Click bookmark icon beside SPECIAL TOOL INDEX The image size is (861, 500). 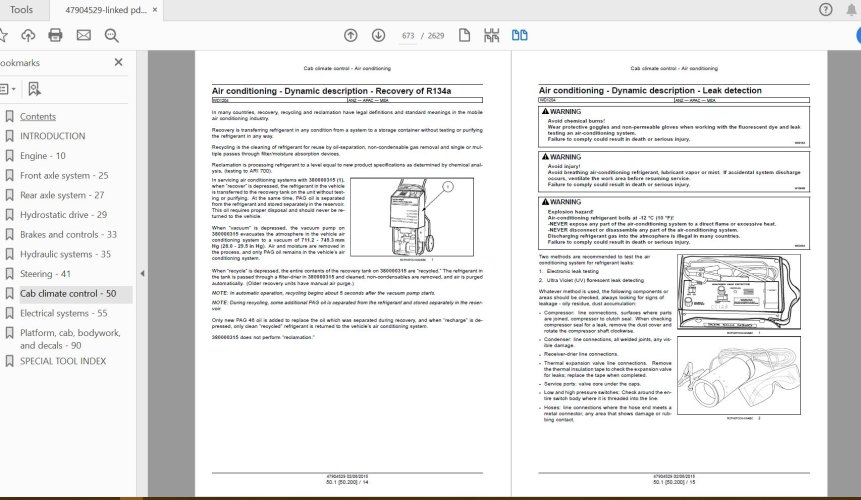click(9, 361)
